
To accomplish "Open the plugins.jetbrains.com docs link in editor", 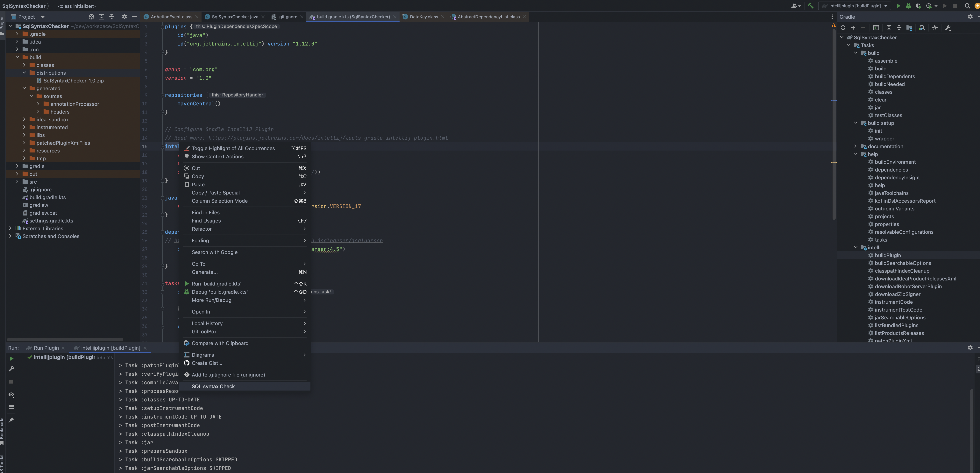I will point(328,138).
